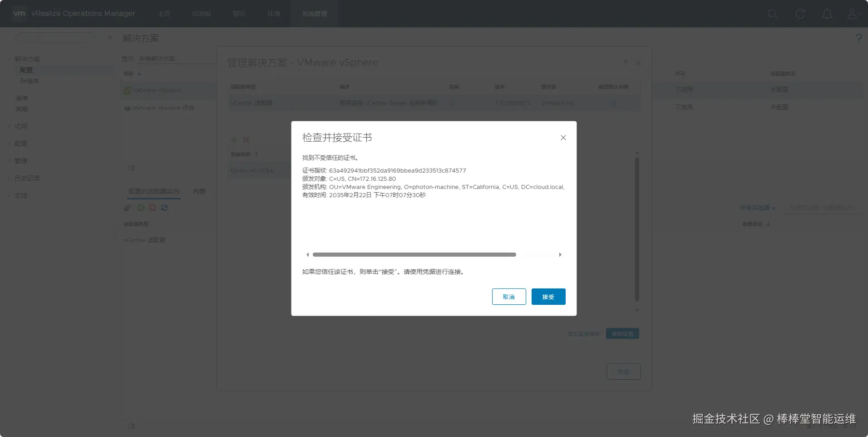The width and height of the screenshot is (868, 437).
Task: Click the 取消 button in the certificate dialog
Action: (509, 297)
